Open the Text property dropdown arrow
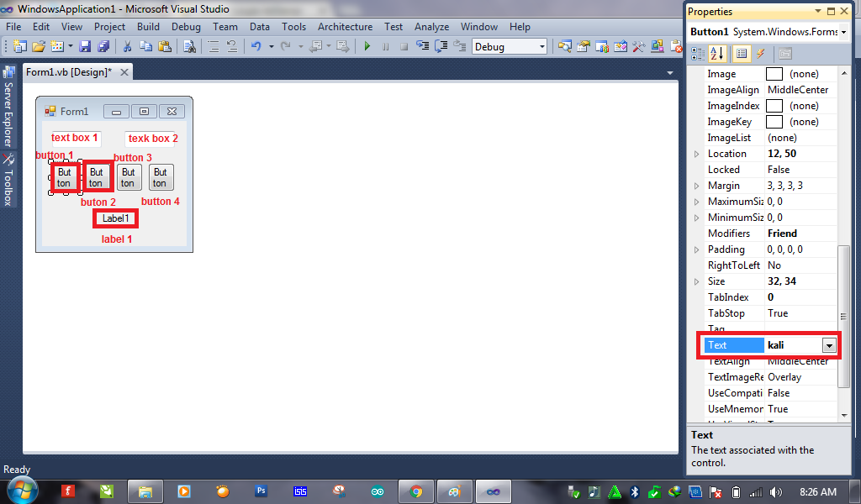Image resolution: width=861 pixels, height=504 pixels. [x=829, y=344]
